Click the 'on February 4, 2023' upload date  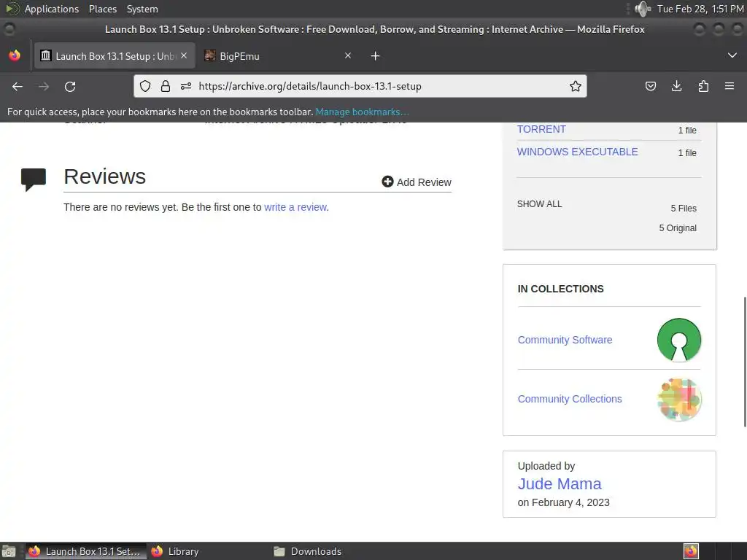[564, 502]
